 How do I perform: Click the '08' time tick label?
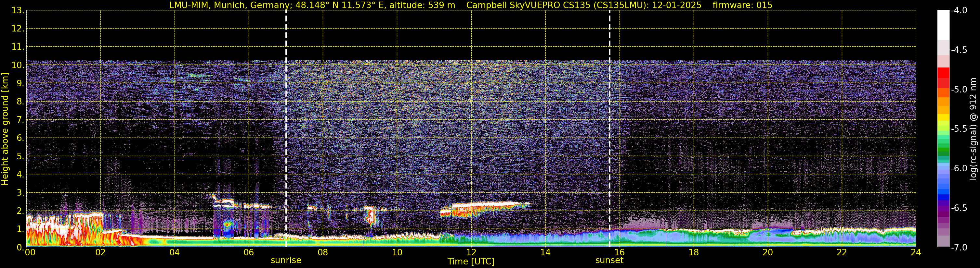click(323, 252)
